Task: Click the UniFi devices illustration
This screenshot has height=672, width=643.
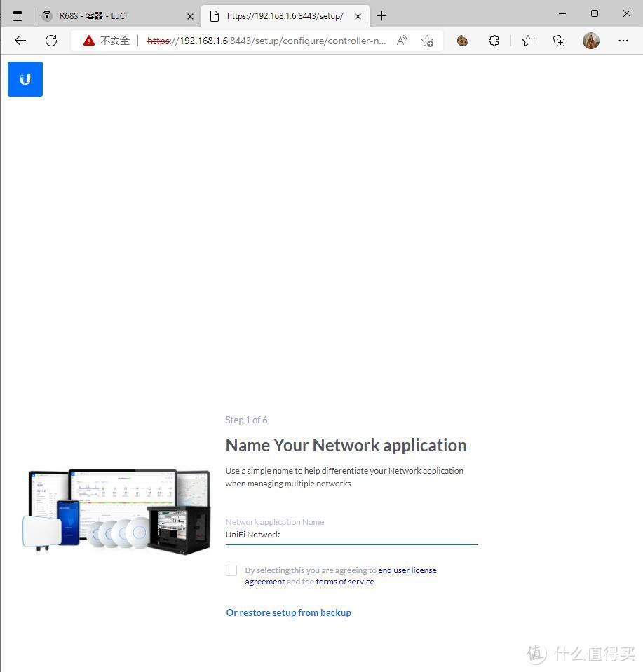Action: pyautogui.click(x=116, y=511)
